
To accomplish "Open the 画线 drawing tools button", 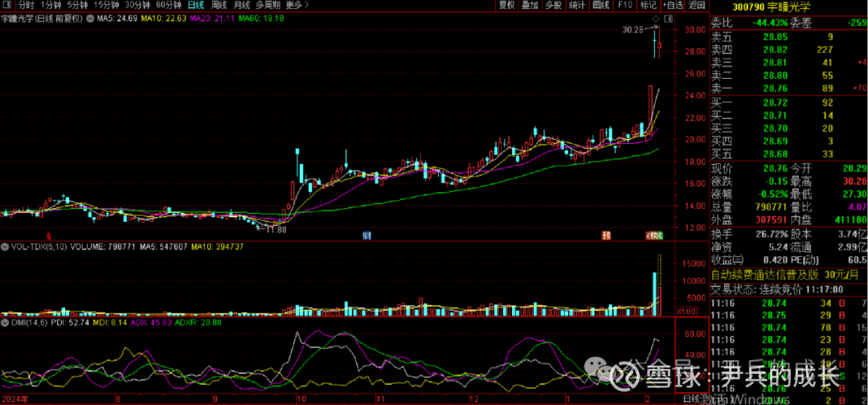I will [x=600, y=6].
